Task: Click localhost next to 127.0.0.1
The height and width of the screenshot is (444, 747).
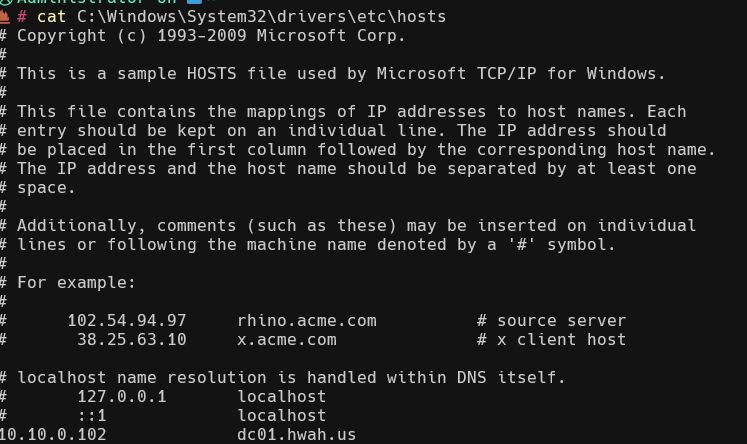Action: (x=281, y=397)
